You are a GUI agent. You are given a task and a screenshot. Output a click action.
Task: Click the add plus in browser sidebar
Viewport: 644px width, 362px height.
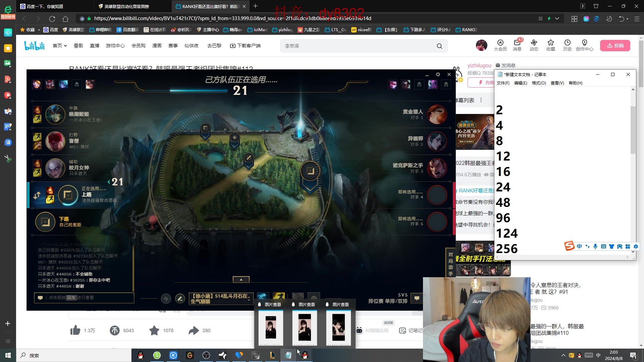[x=8, y=323]
